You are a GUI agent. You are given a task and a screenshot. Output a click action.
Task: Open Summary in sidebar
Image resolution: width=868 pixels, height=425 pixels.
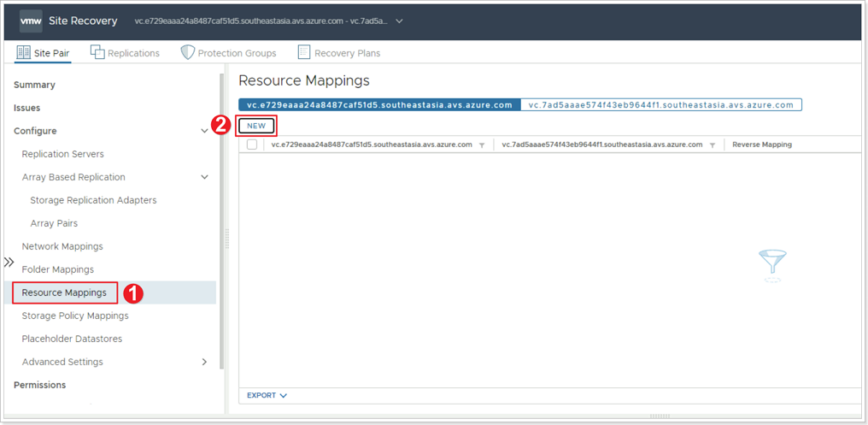34,85
